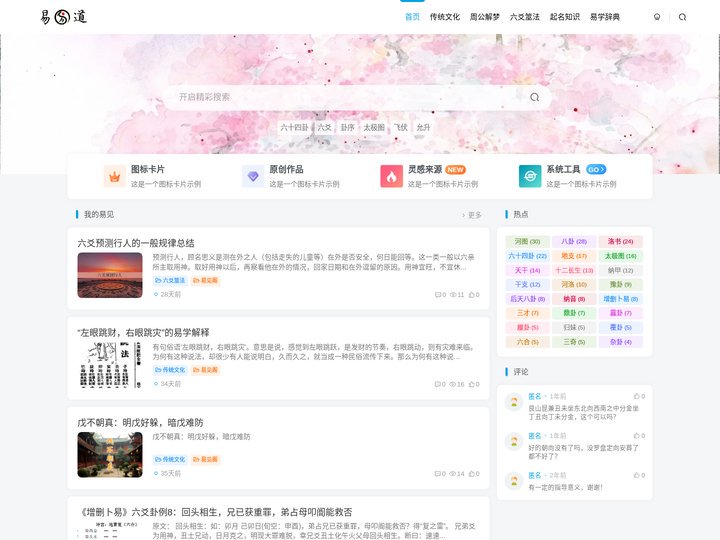Select the 地支 (17) hot tag

tap(574, 256)
